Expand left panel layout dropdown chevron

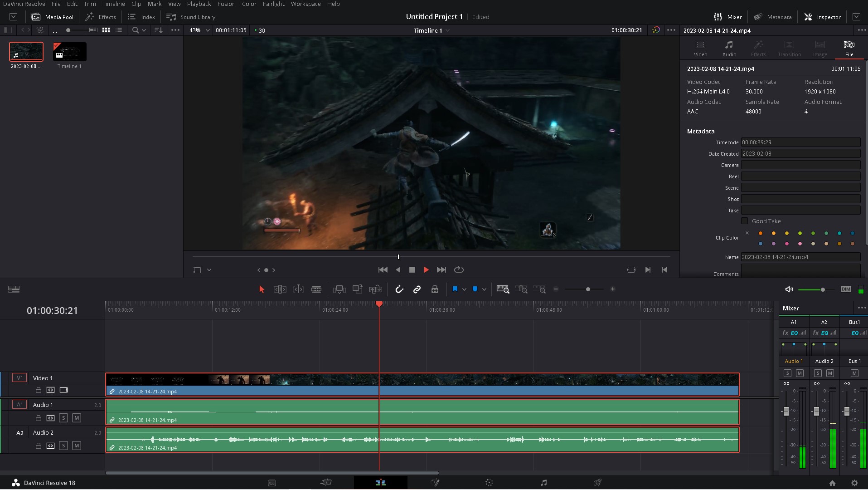(14, 17)
